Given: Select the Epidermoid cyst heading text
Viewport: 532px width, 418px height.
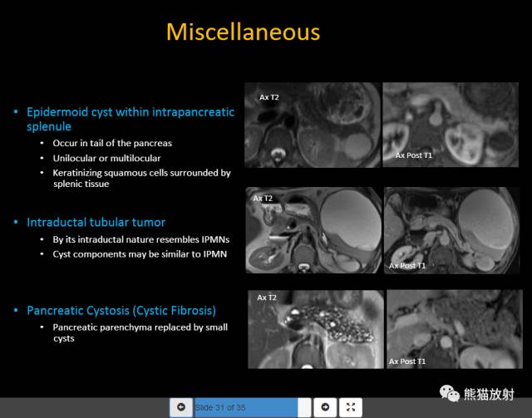Looking at the screenshot, I should click(131, 119).
